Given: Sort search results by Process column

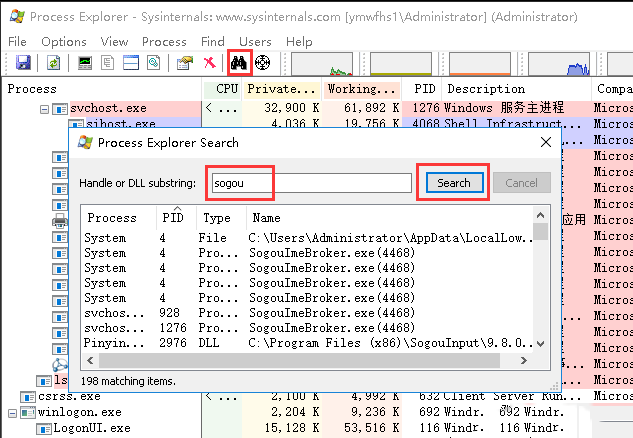Looking at the screenshot, I should [119, 218].
